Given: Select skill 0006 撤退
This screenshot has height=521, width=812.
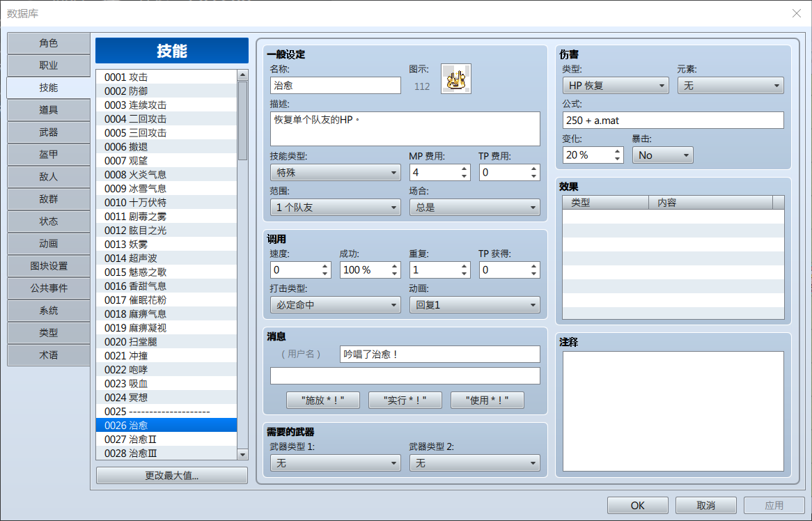Looking at the screenshot, I should (x=166, y=147).
